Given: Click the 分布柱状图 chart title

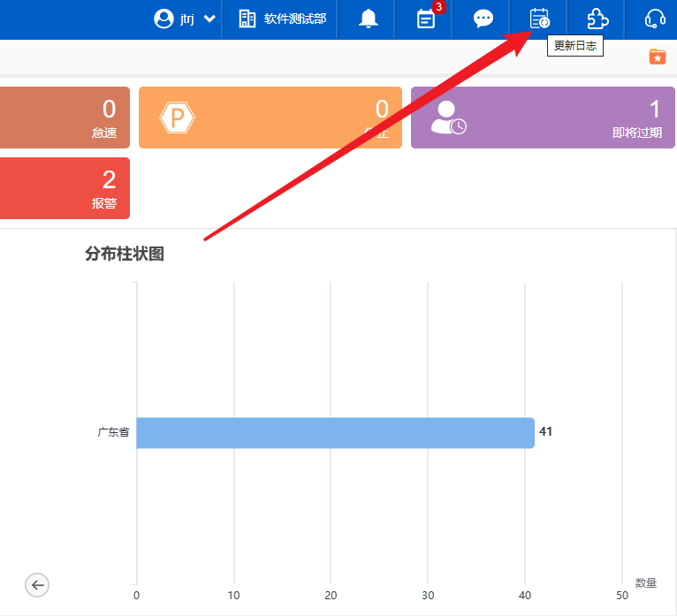Looking at the screenshot, I should point(125,254).
